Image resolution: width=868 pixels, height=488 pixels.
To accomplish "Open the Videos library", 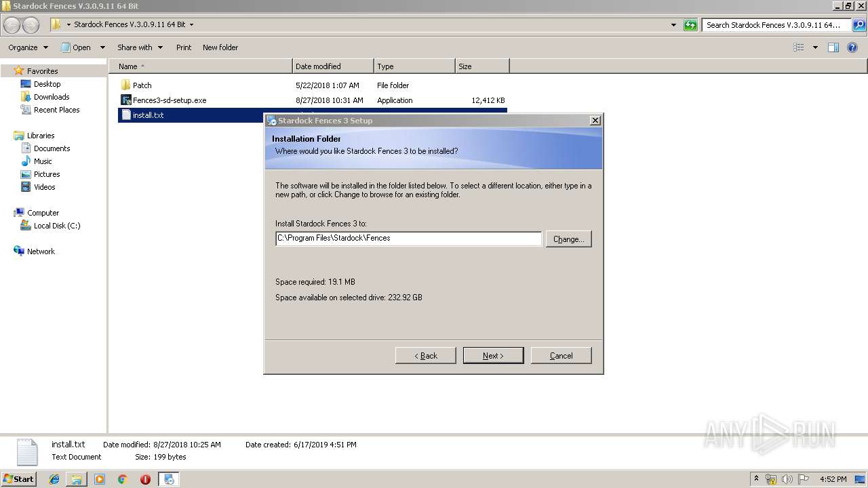I will pyautogui.click(x=44, y=187).
